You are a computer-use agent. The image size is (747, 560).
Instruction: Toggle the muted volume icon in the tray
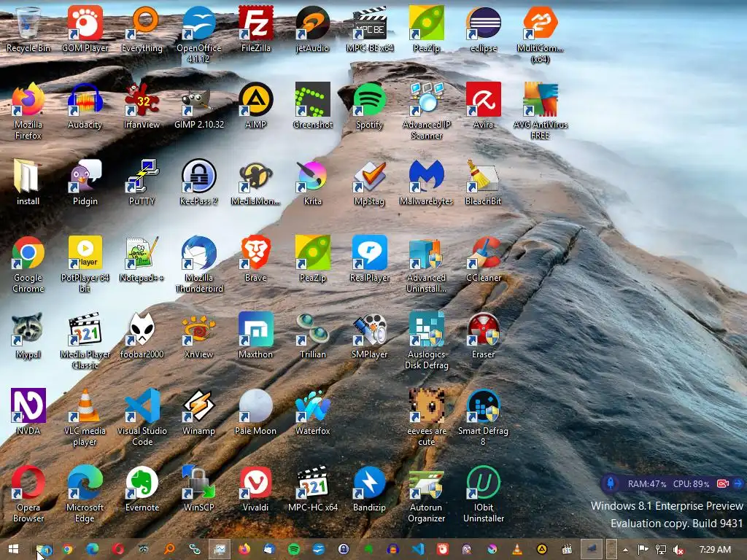click(x=679, y=550)
